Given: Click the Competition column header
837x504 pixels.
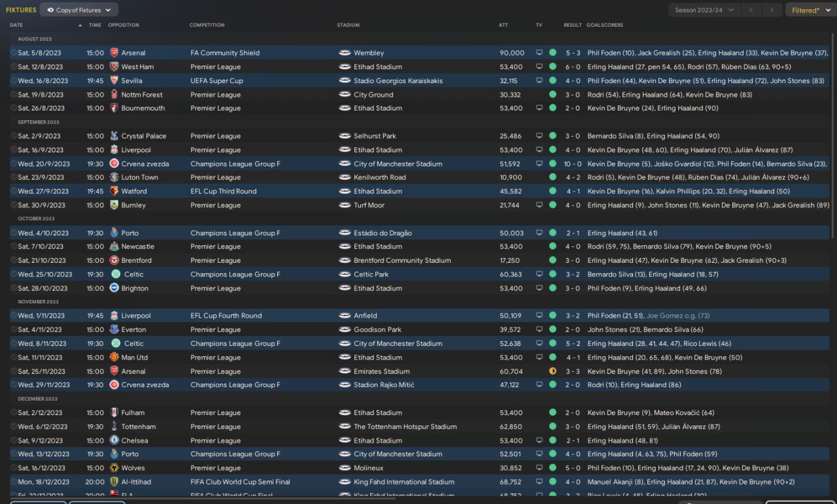Looking at the screenshot, I should (x=207, y=25).
